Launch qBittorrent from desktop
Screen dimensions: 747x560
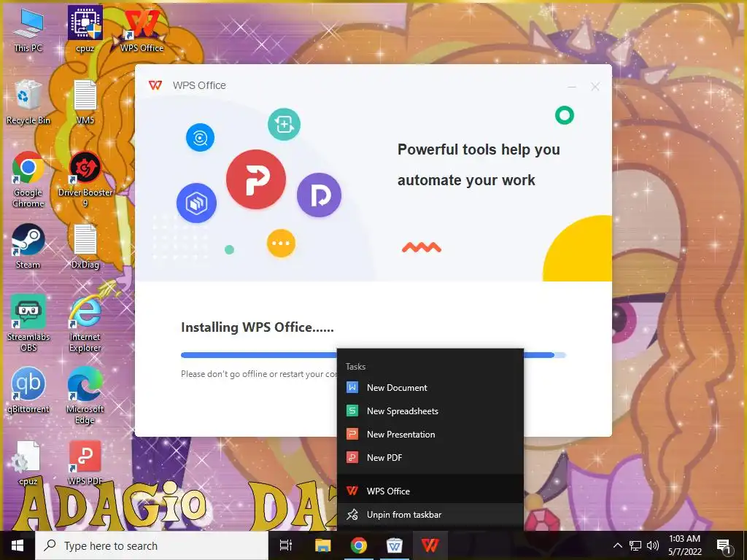tap(28, 391)
